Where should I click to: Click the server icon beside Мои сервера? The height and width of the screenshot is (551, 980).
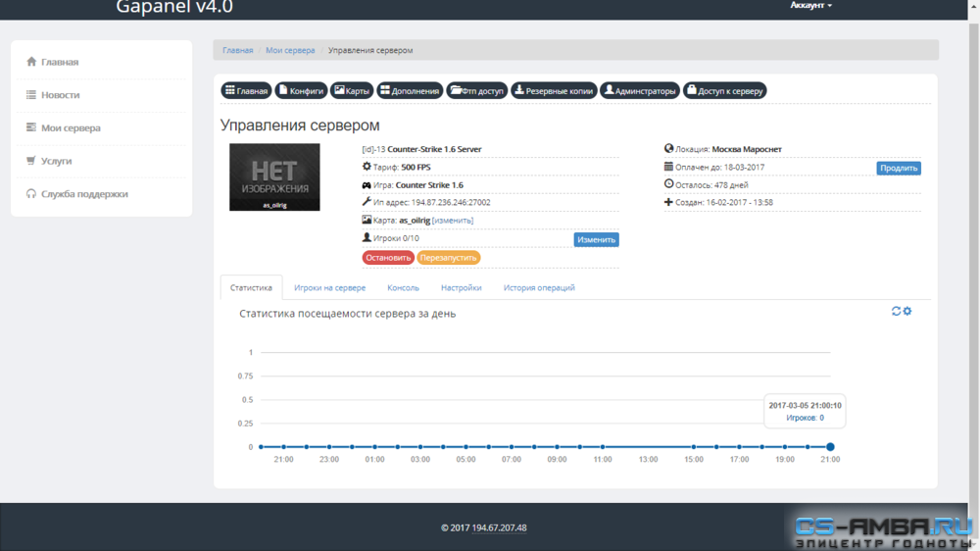[31, 126]
